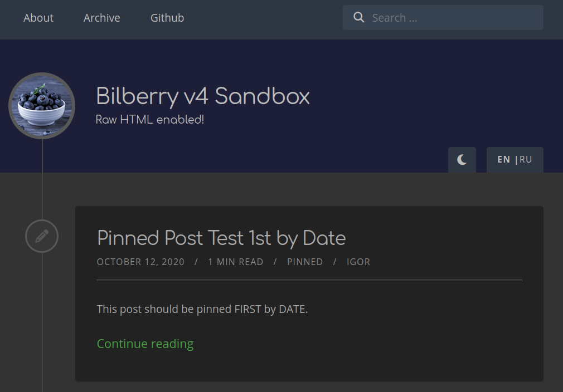Click Continue reading link
This screenshot has height=392, width=563.
click(145, 344)
